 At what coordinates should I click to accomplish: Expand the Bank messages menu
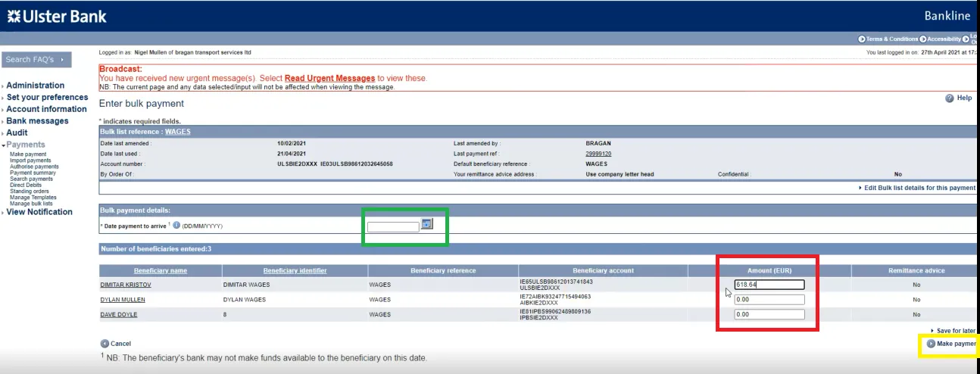36,121
